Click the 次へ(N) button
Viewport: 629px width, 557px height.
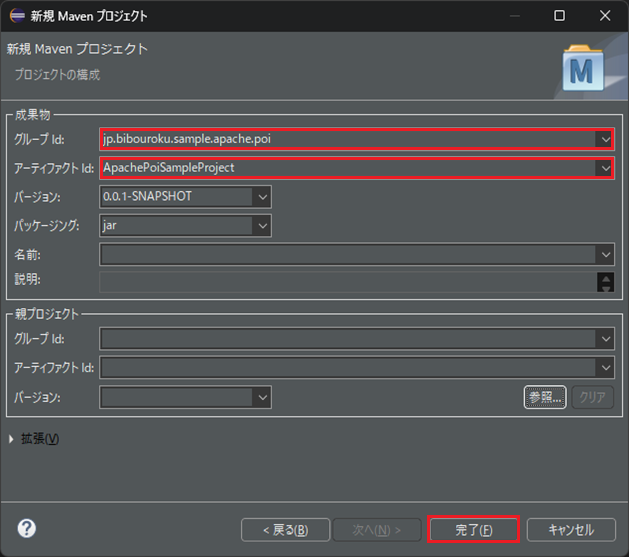377,530
